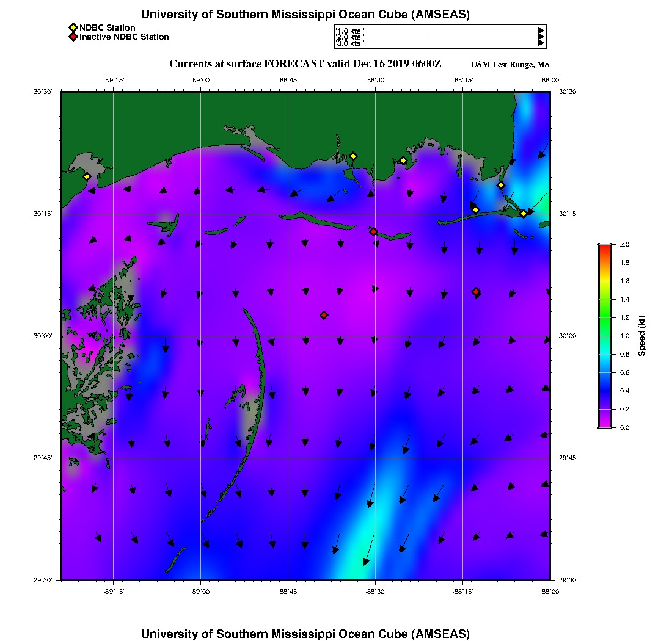The width and height of the screenshot is (672, 641).
Task: Select the westernmost yellow NDBC station marker
Action: (x=87, y=176)
